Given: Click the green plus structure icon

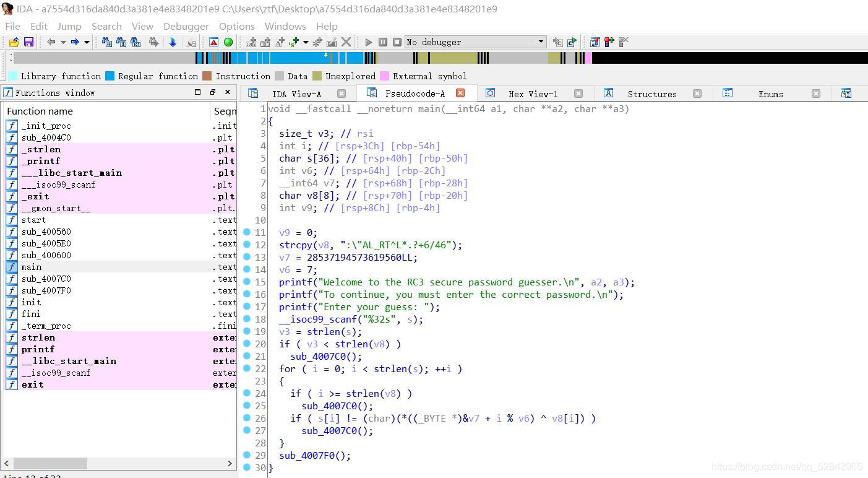Looking at the screenshot, I should click(294, 42).
